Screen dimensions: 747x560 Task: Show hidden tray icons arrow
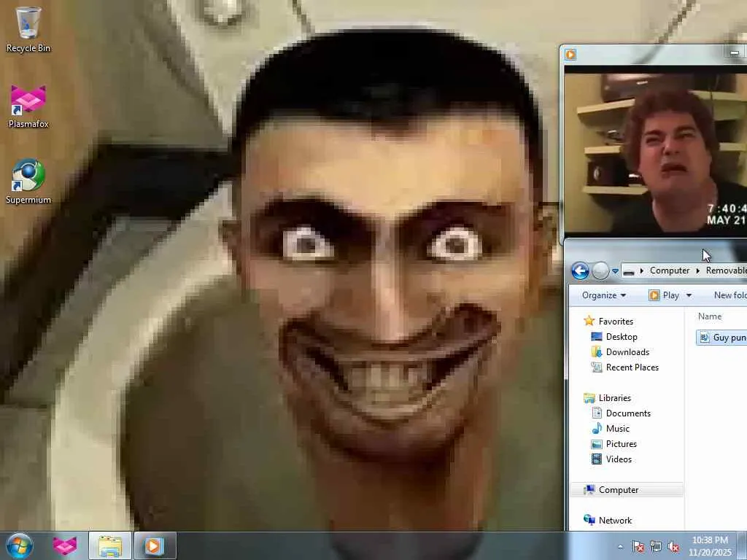tap(620, 547)
